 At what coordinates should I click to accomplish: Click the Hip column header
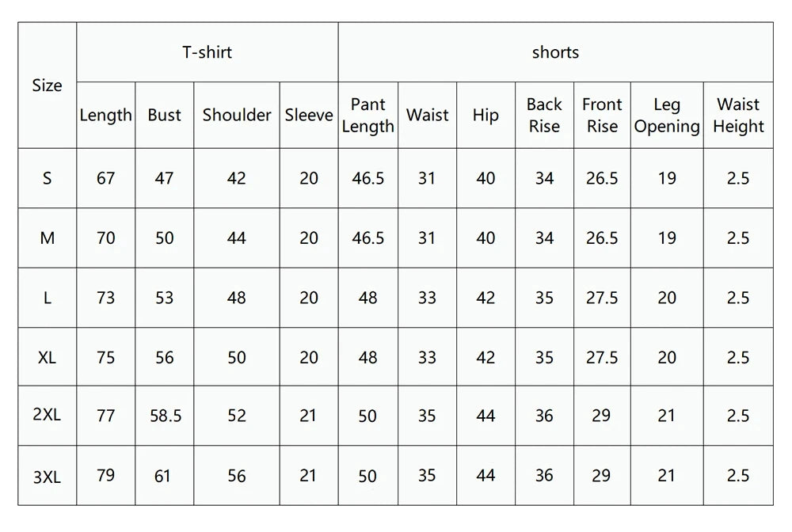point(485,115)
